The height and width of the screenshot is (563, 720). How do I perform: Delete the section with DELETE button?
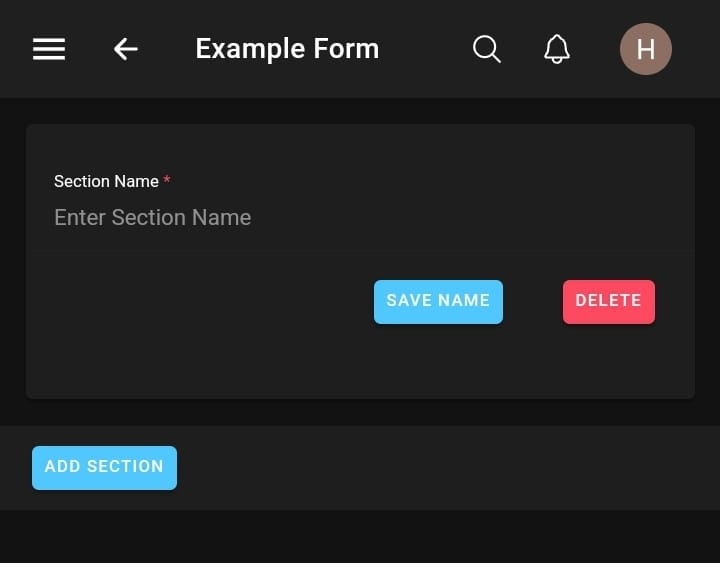point(608,301)
